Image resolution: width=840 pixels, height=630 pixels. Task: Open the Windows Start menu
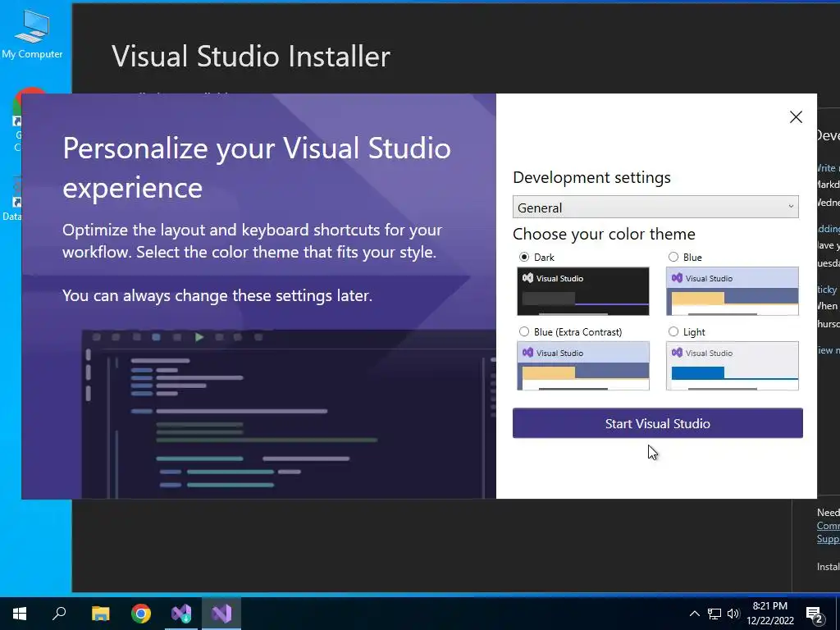[20, 614]
